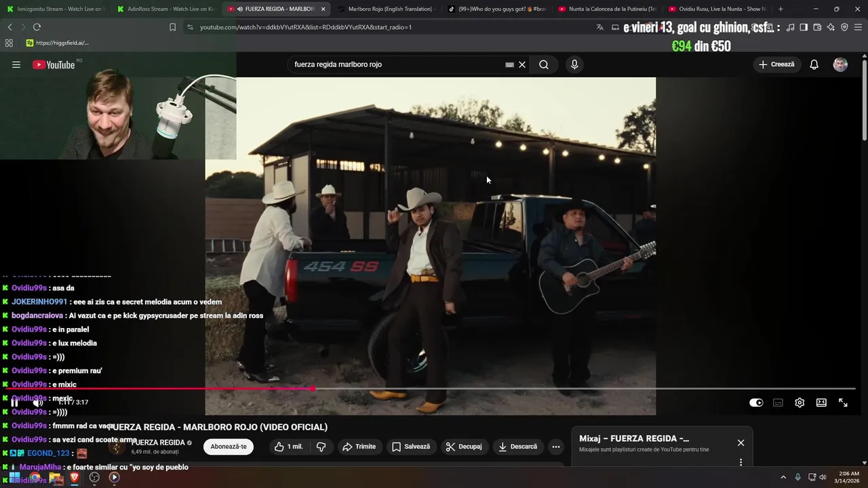
Task: Close the FUERZA REGIDA tab
Action: [x=323, y=9]
